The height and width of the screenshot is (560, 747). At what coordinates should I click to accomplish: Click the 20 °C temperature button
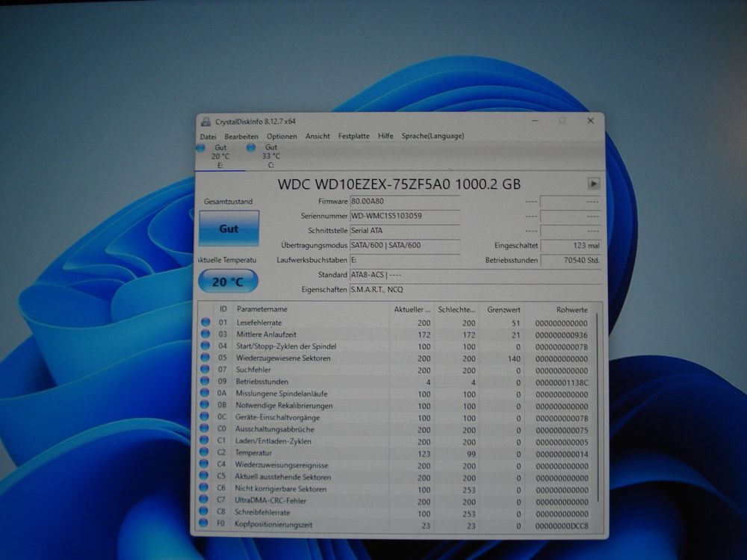228,281
